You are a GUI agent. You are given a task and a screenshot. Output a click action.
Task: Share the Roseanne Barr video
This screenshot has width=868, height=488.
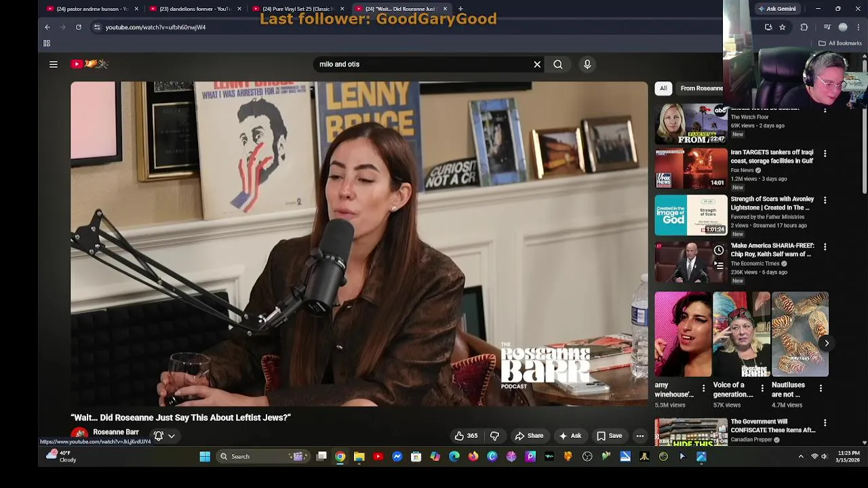coord(529,436)
